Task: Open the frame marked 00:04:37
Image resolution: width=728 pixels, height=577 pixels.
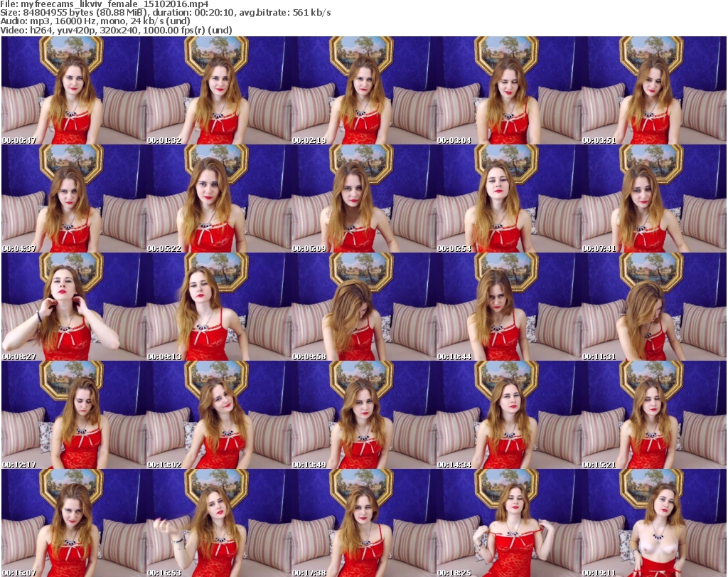Action: [73, 198]
